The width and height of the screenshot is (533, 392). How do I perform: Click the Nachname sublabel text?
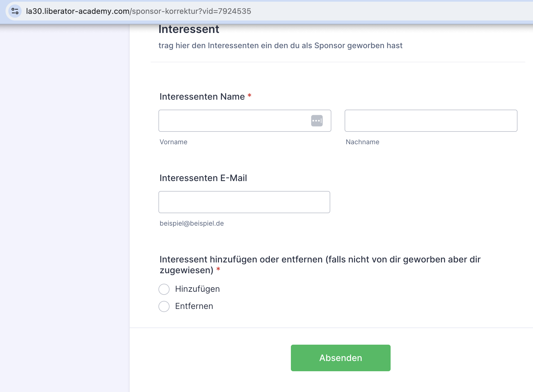362,142
